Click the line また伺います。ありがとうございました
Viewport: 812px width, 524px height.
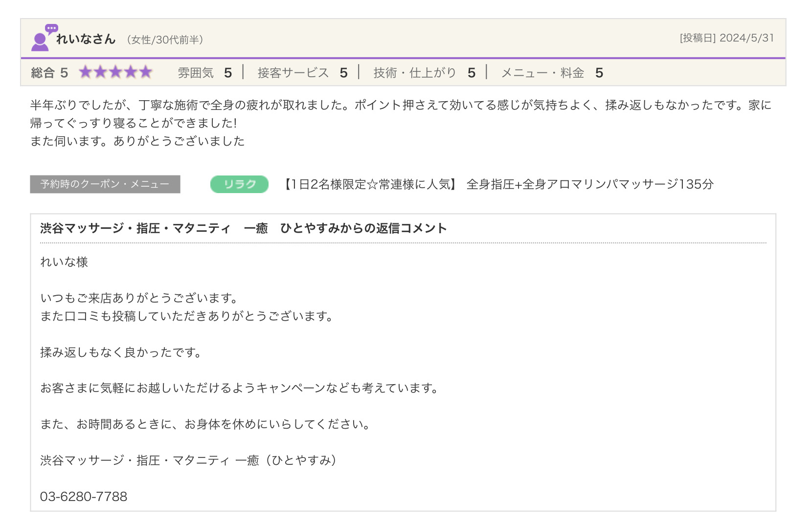pyautogui.click(x=137, y=141)
